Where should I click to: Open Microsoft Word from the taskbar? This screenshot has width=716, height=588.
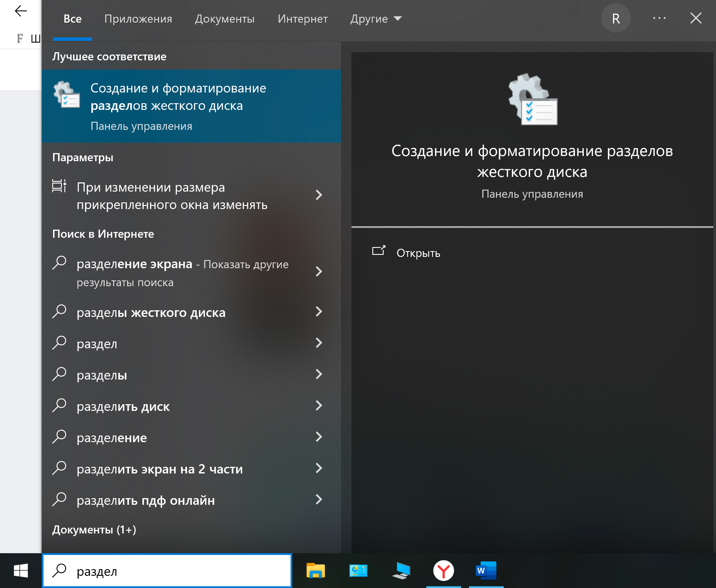pyautogui.click(x=486, y=571)
